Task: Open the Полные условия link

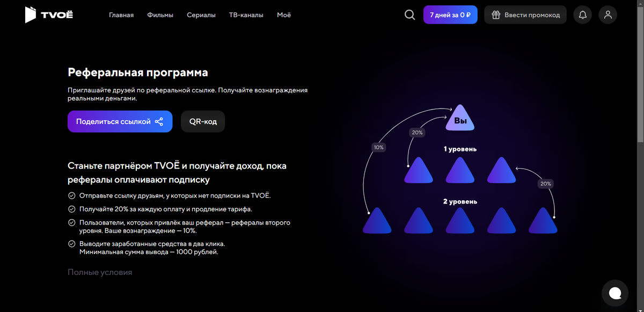Action: [99, 272]
